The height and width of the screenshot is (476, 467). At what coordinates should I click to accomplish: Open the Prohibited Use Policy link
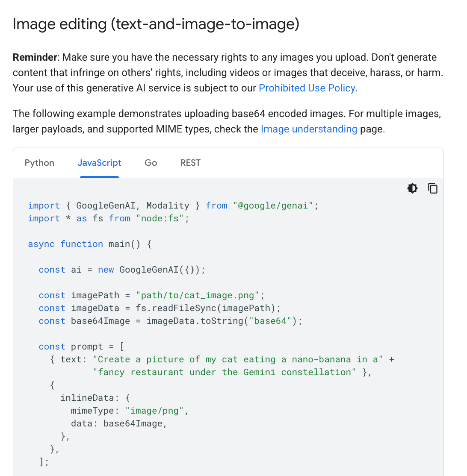307,88
